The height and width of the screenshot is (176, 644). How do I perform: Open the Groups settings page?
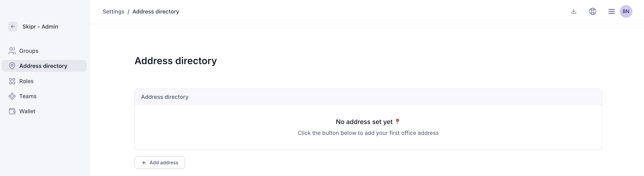pyautogui.click(x=29, y=51)
